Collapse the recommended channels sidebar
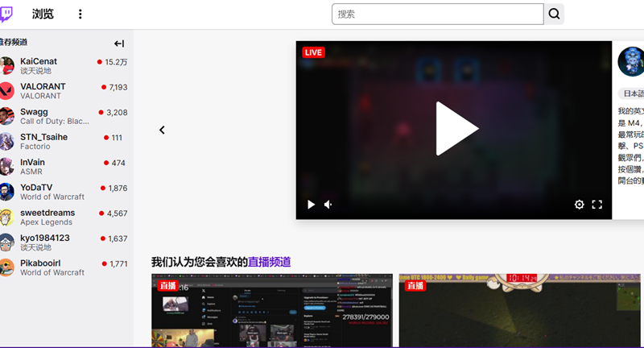The image size is (644, 348). (119, 43)
